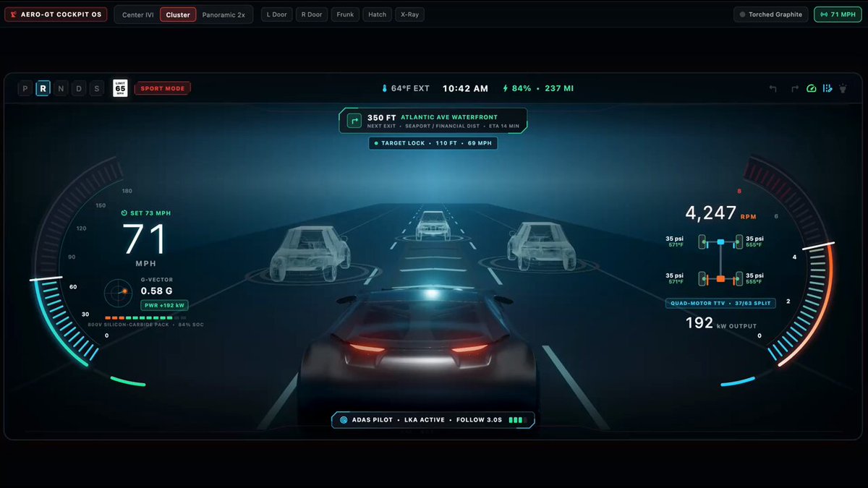Click the battery bolt charge icon
868x488 pixels.
coord(505,89)
